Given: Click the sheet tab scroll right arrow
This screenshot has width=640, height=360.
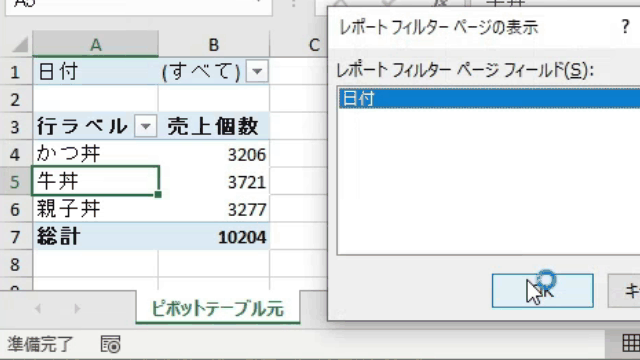Looking at the screenshot, I should pyautogui.click(x=77, y=309).
